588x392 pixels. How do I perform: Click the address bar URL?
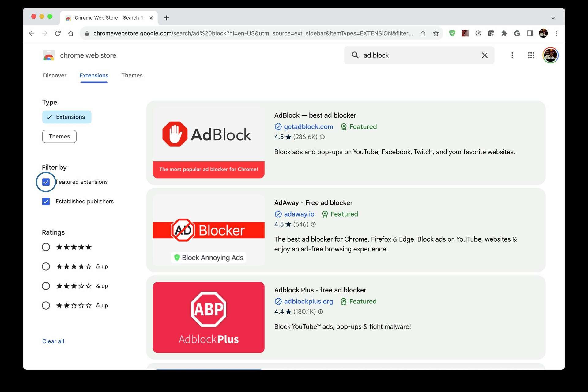point(253,33)
